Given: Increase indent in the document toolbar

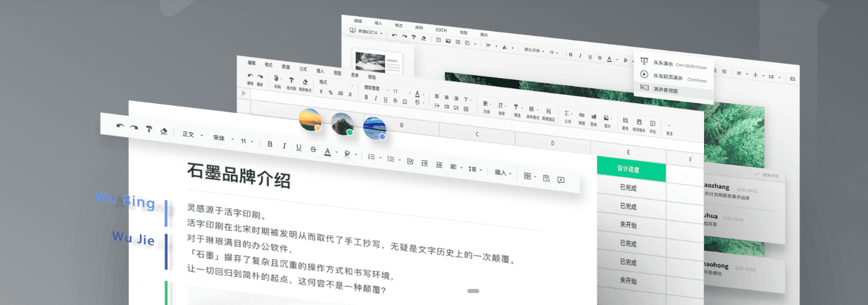Looking at the screenshot, I should pyautogui.click(x=424, y=163).
